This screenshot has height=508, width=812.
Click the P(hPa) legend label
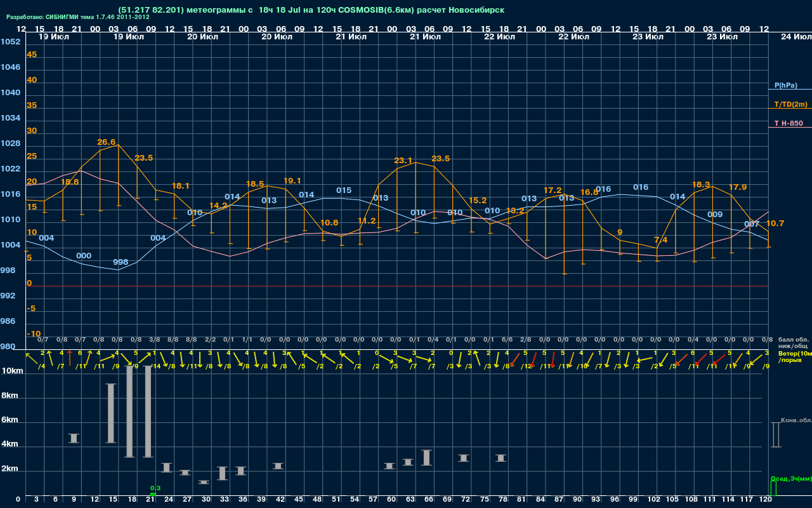[x=785, y=85]
